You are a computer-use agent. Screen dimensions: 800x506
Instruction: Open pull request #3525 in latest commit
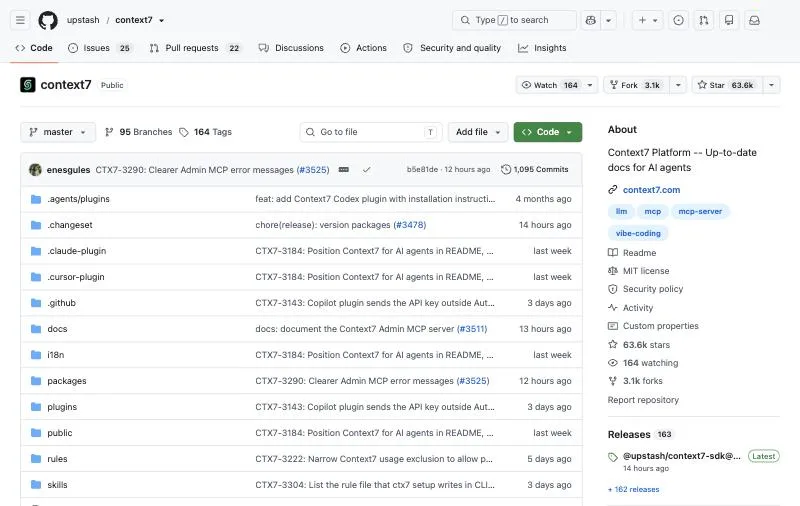313,170
